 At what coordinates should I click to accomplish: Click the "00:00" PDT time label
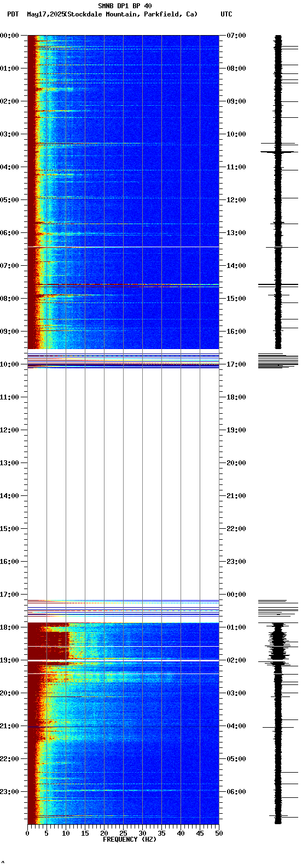coord(9,36)
